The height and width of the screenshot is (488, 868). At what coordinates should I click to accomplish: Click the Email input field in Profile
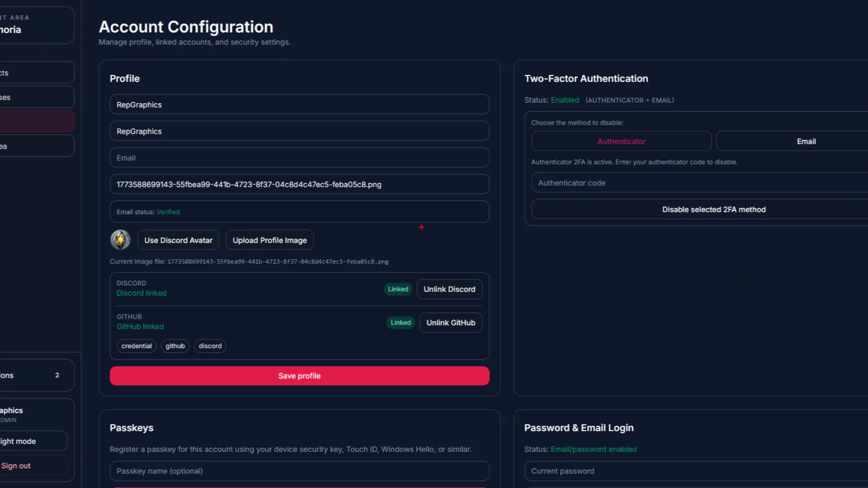click(x=299, y=158)
